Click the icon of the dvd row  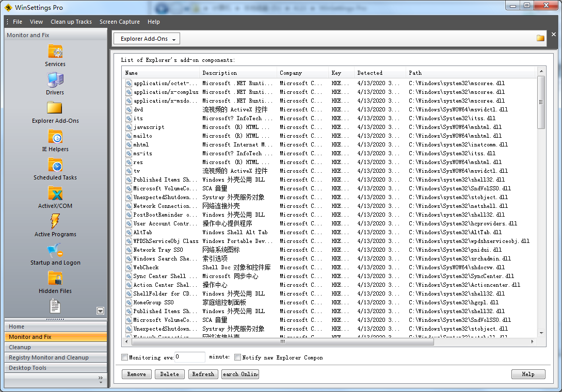coord(129,110)
